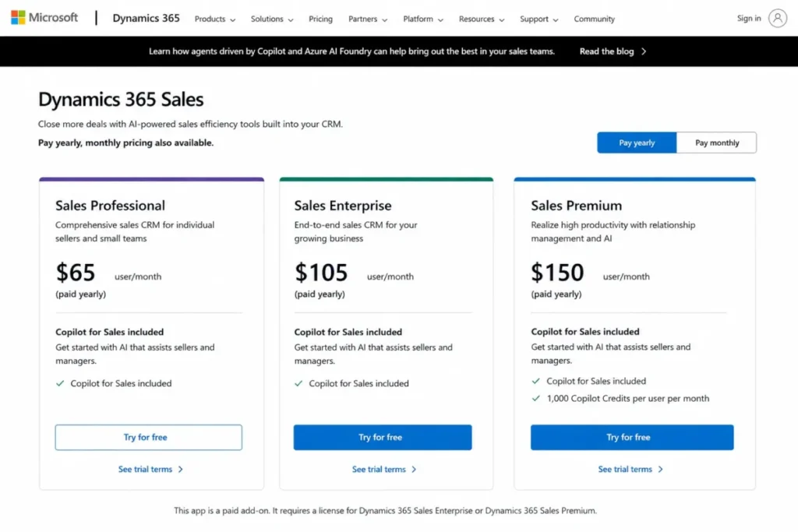Image resolution: width=798 pixels, height=532 pixels.
Task: Expand the Support dropdown menu
Action: tap(539, 19)
